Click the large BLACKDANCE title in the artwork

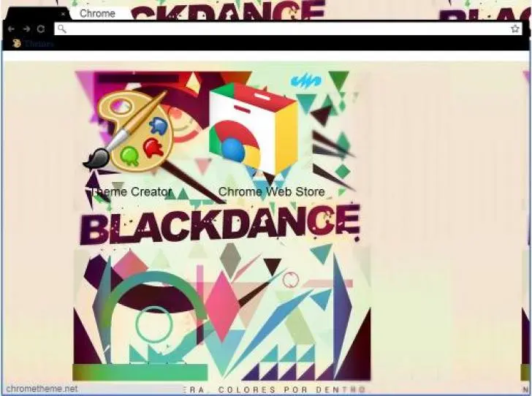(x=219, y=224)
